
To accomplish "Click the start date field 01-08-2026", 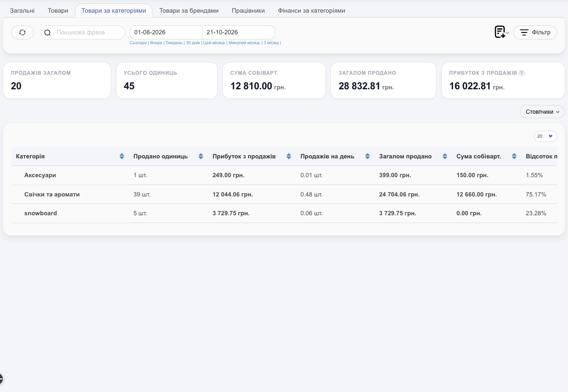I will 166,32.
